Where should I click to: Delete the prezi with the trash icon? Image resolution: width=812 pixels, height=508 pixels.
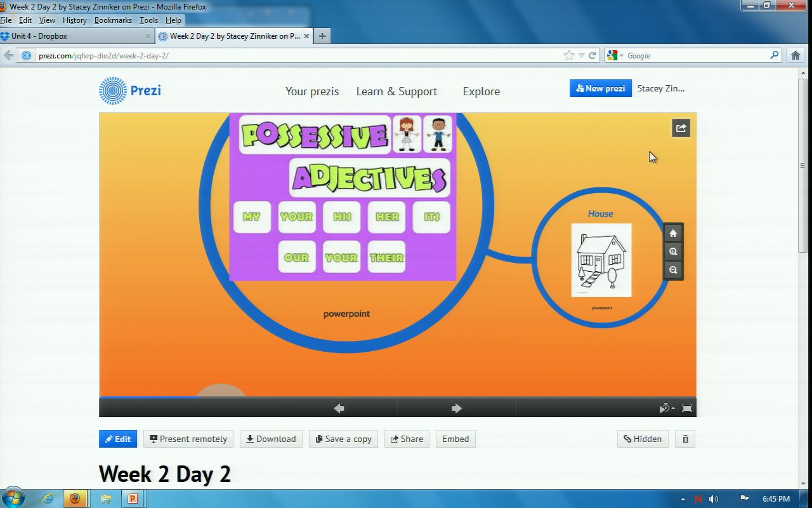685,439
